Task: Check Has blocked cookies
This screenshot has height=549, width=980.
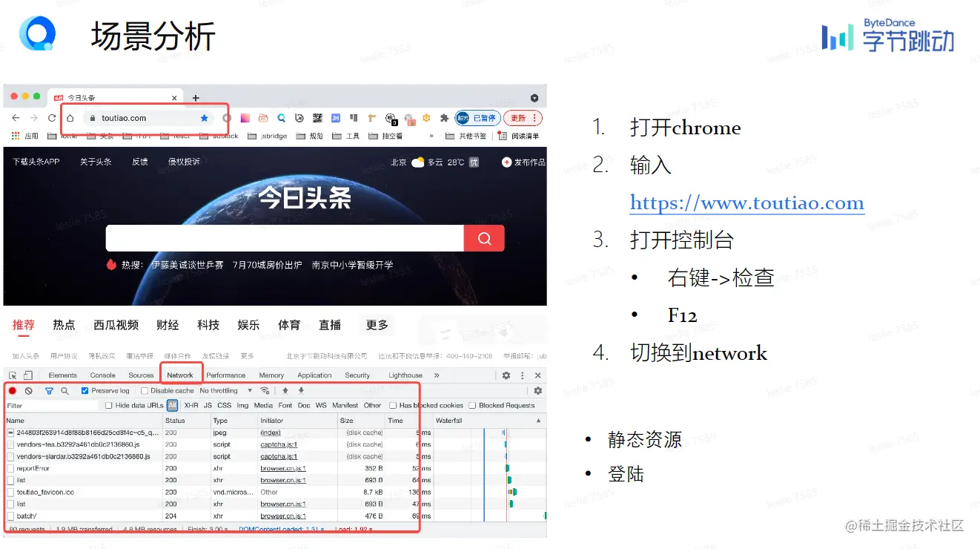Action: click(393, 405)
